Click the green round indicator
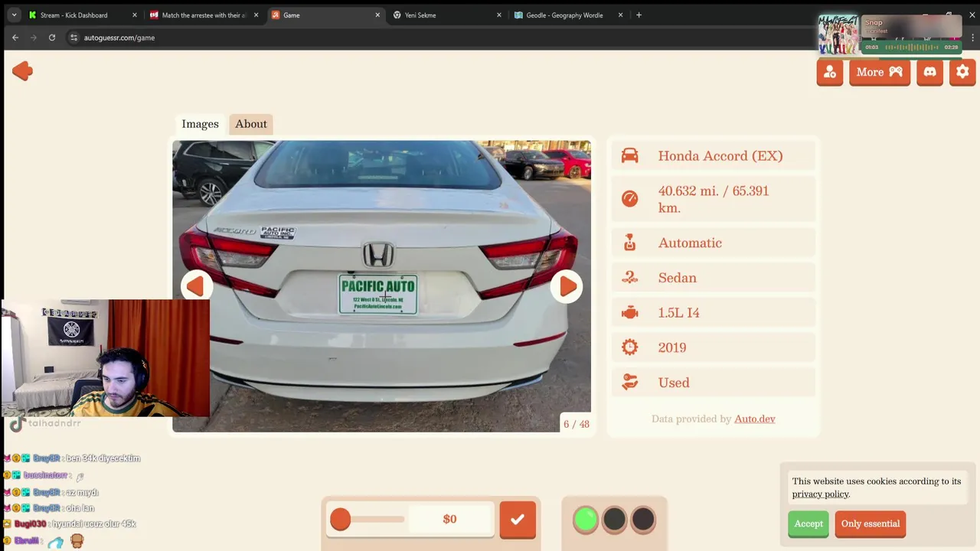Image resolution: width=980 pixels, height=551 pixels. pos(586,520)
